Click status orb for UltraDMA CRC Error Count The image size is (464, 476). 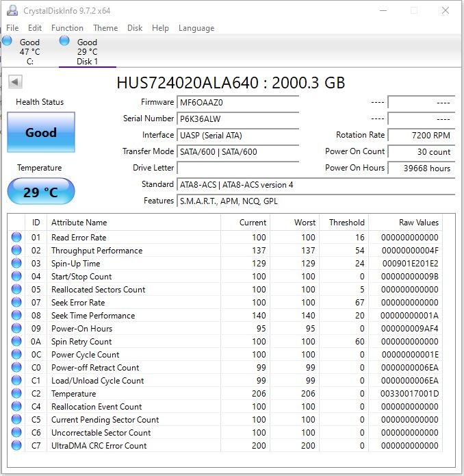click(16, 446)
